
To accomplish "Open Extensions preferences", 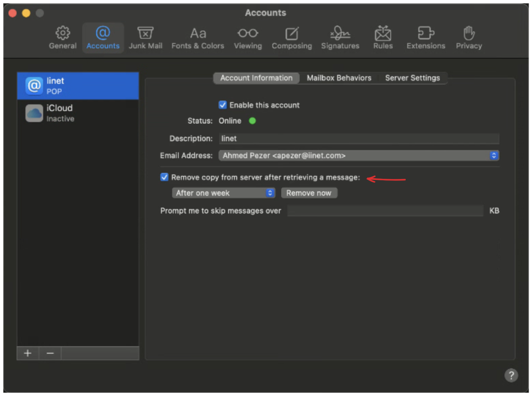I will tap(426, 38).
